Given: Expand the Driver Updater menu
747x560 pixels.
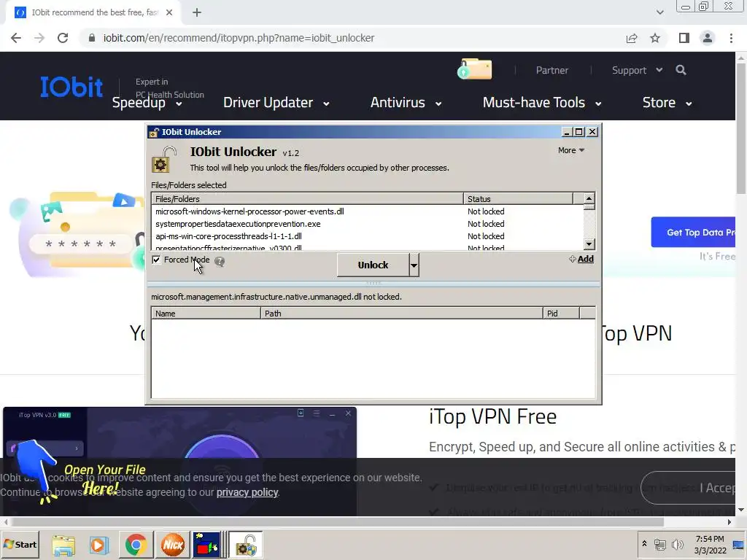Looking at the screenshot, I should 276,103.
